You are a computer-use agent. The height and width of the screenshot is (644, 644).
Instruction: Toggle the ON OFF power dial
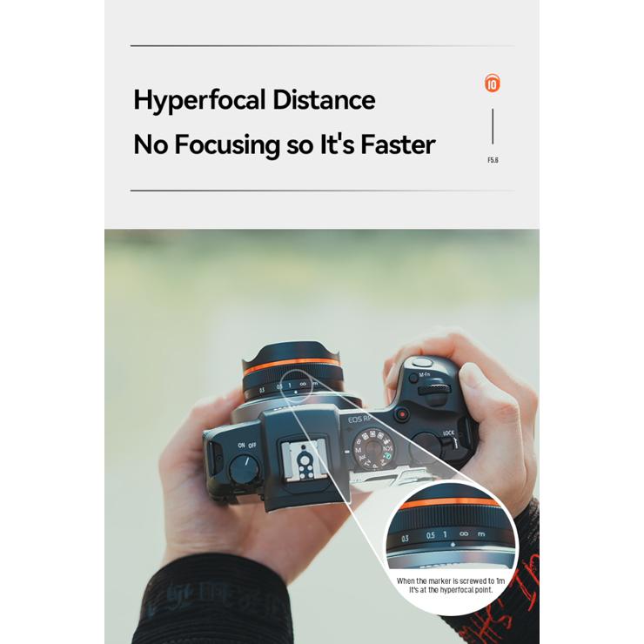tap(245, 468)
